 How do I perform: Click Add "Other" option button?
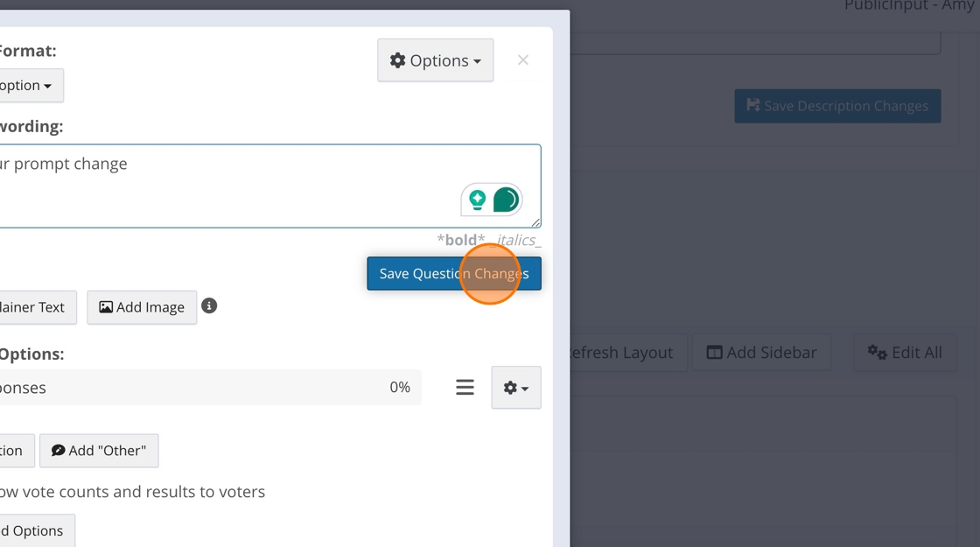99,451
